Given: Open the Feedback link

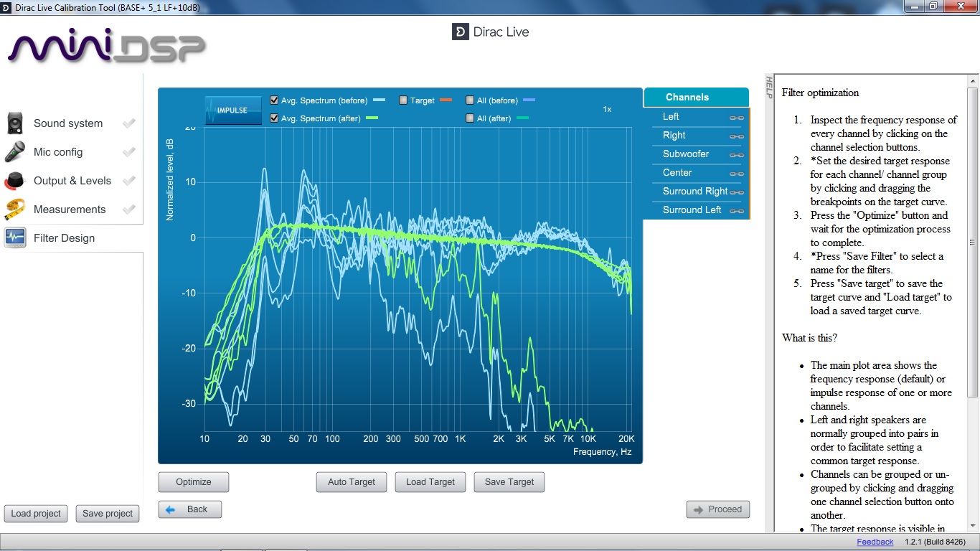Looking at the screenshot, I should click(x=875, y=542).
